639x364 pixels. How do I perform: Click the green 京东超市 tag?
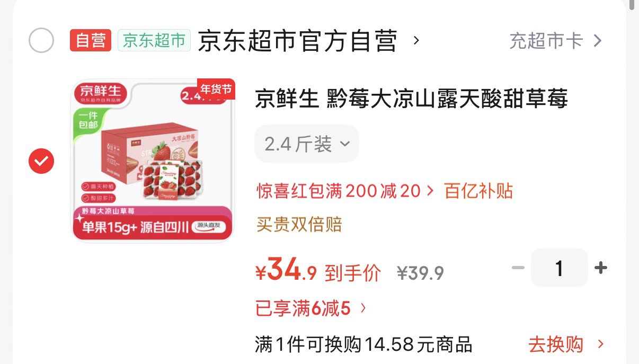(x=154, y=40)
